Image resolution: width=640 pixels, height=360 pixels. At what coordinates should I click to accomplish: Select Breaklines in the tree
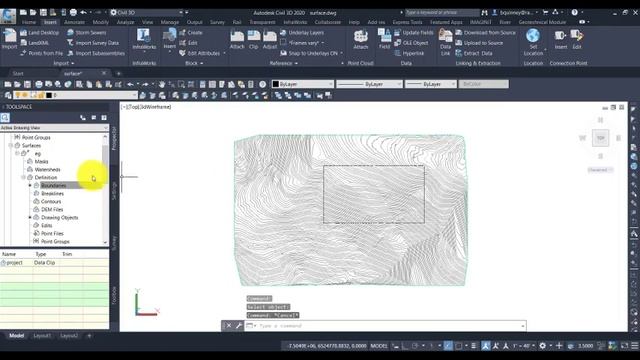pyautogui.click(x=52, y=193)
